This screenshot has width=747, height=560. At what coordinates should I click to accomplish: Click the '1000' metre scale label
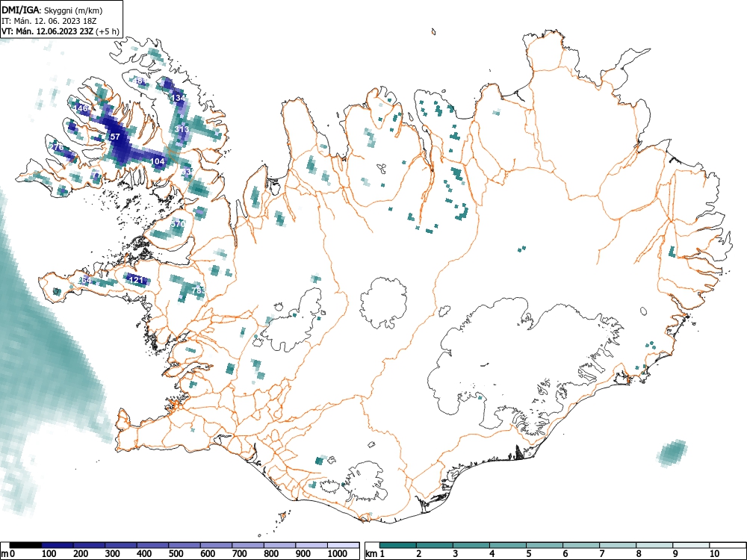click(338, 554)
